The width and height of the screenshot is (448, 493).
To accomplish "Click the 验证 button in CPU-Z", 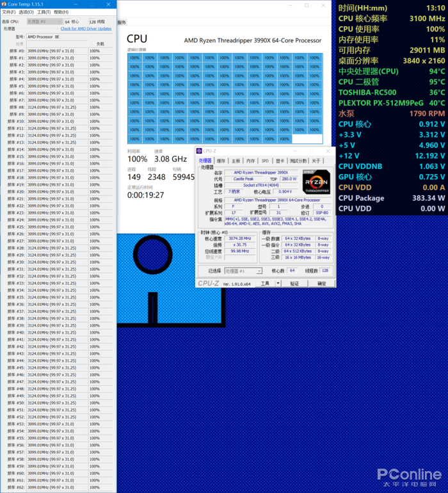I will (x=294, y=283).
